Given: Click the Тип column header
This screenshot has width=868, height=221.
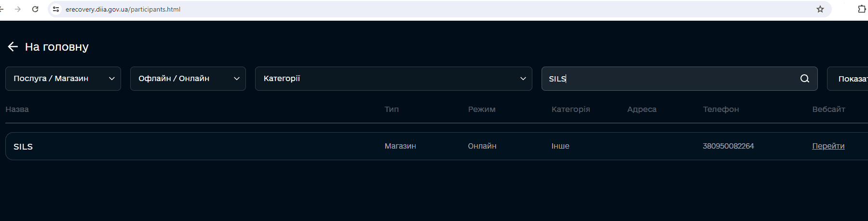Looking at the screenshot, I should click(x=392, y=110).
